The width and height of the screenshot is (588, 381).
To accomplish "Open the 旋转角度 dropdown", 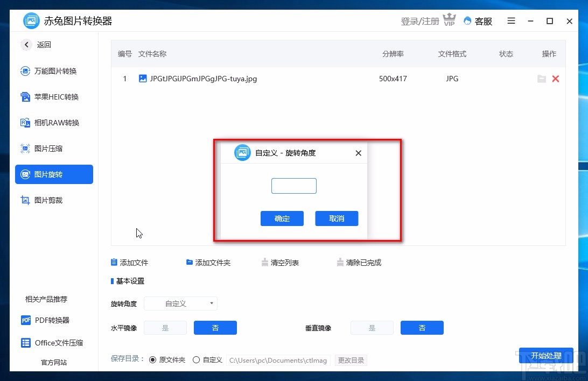I will tap(180, 304).
